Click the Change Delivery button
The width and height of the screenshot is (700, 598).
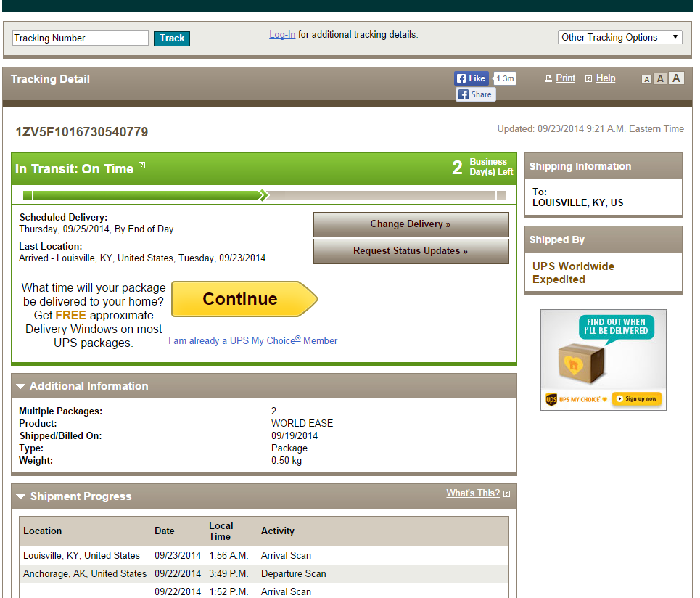tap(411, 224)
